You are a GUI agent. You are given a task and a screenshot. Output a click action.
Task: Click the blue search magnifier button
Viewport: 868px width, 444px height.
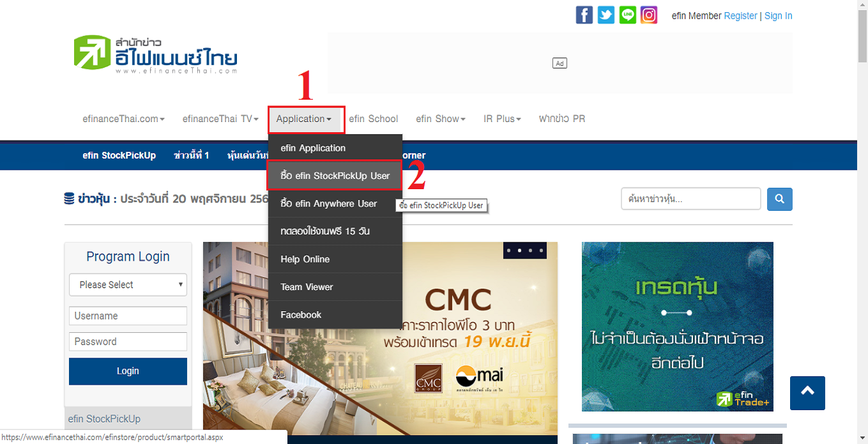(780, 199)
